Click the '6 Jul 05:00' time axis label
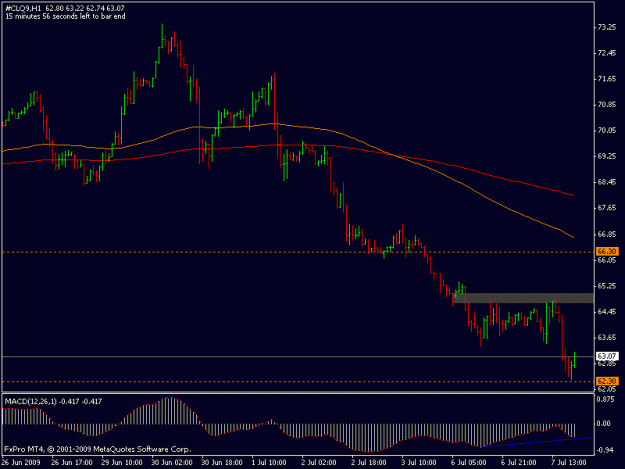 [469, 463]
